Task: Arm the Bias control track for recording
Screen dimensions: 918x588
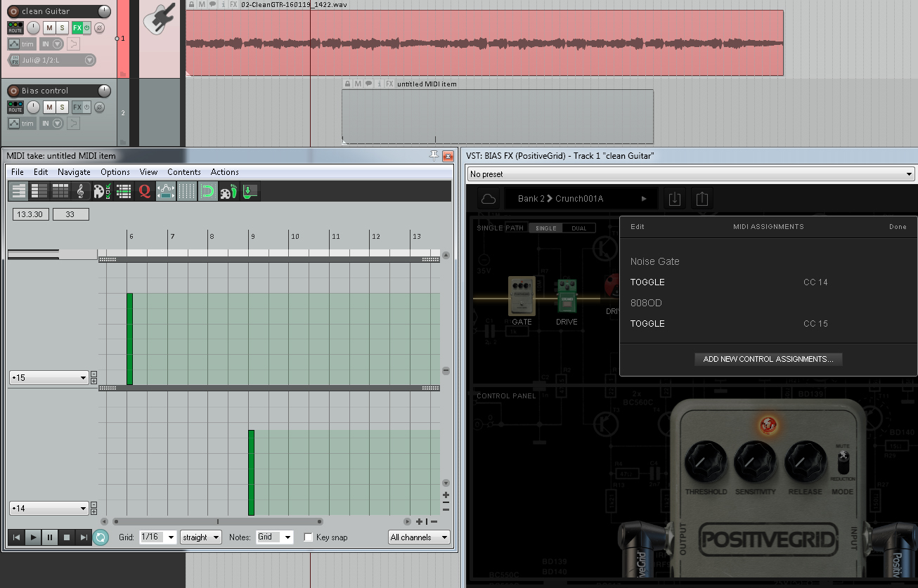Action: coord(13,91)
